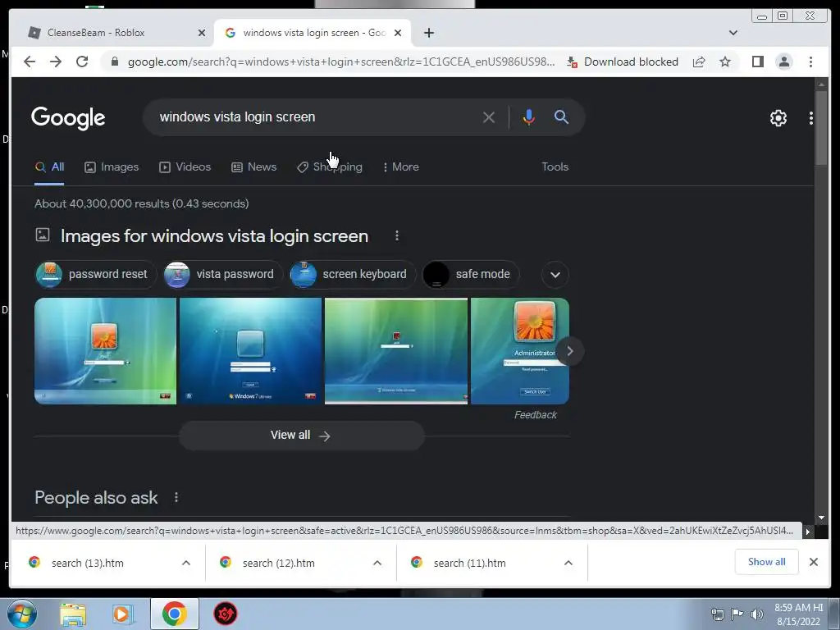Image resolution: width=840 pixels, height=630 pixels.
Task: Expand more image filter chips
Action: 555,274
